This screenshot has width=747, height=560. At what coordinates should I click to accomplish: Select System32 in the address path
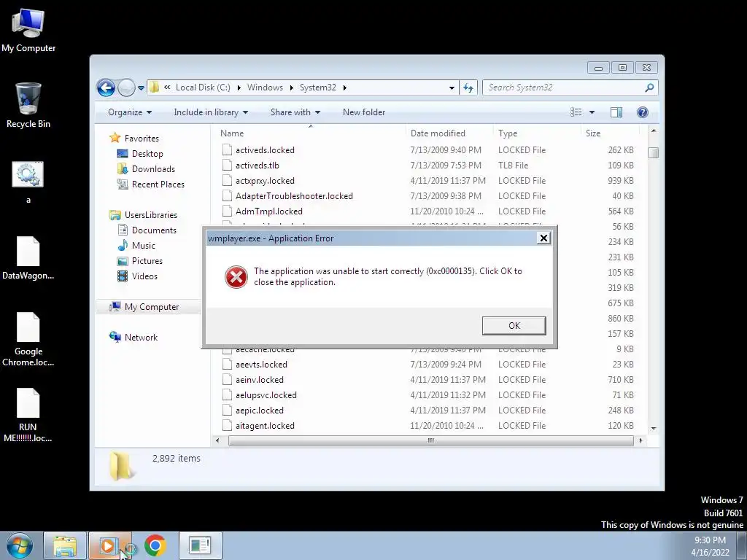318,87
